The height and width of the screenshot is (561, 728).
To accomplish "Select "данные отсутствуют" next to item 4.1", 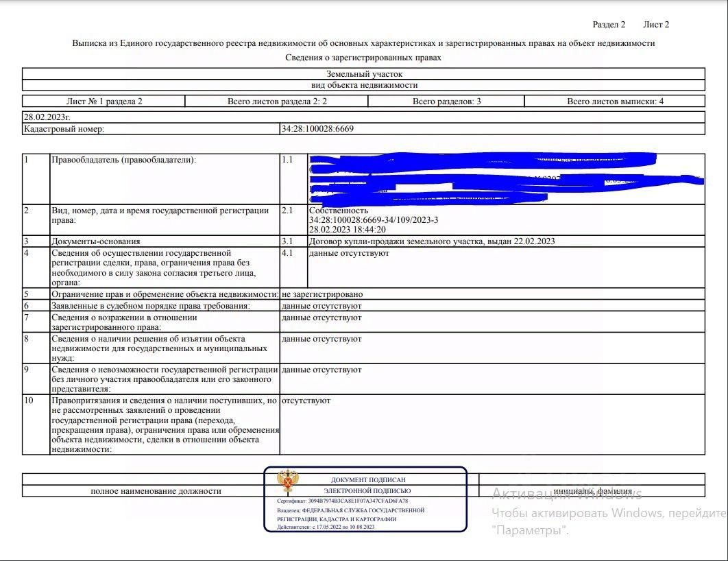I will (x=349, y=253).
